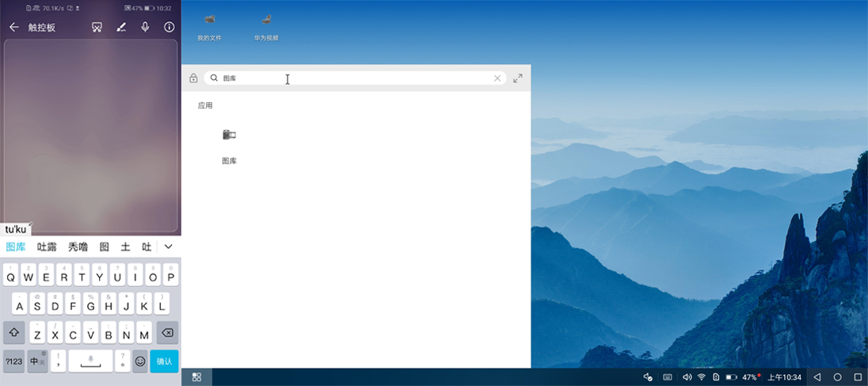Tap the shift key on keyboard

tap(14, 332)
